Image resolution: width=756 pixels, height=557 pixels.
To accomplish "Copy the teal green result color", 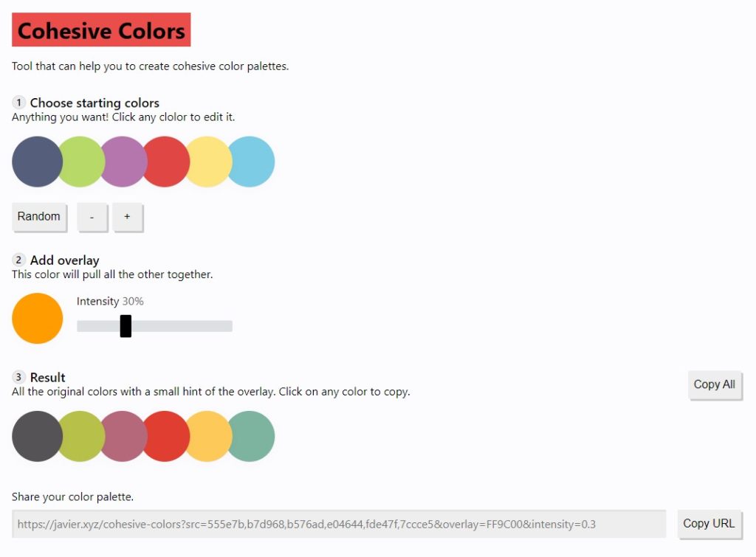I will click(x=250, y=435).
